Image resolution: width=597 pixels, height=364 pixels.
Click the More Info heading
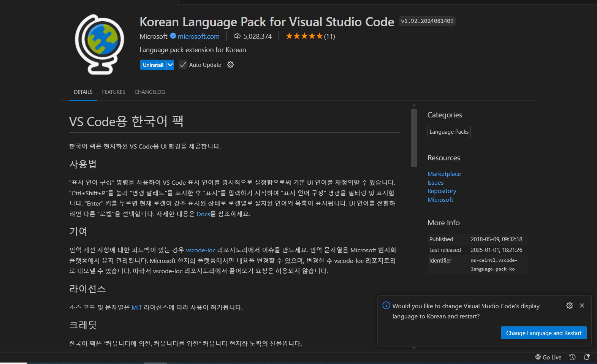[443, 223]
